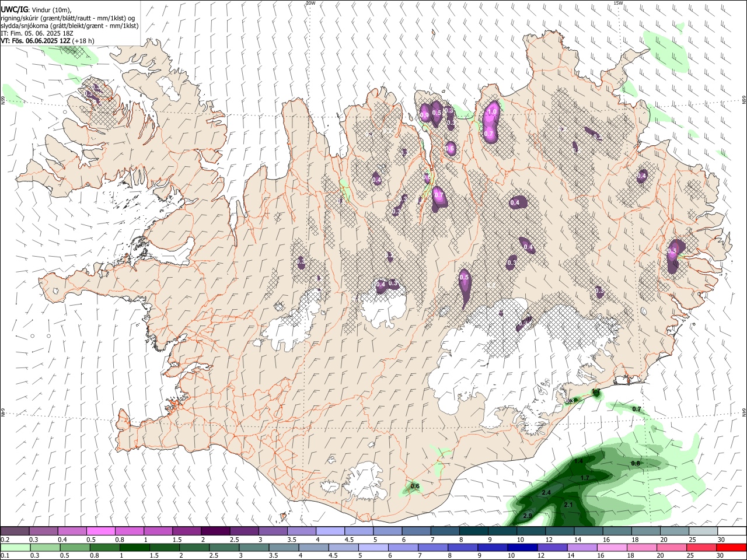Click the 25–30 red-pink rain legend swatch

click(701, 548)
